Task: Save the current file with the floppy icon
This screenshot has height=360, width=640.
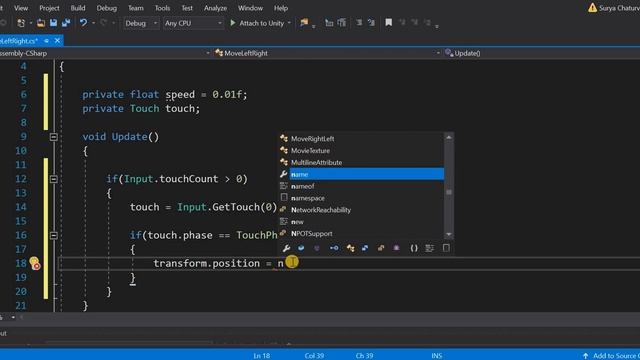Action: [53, 23]
